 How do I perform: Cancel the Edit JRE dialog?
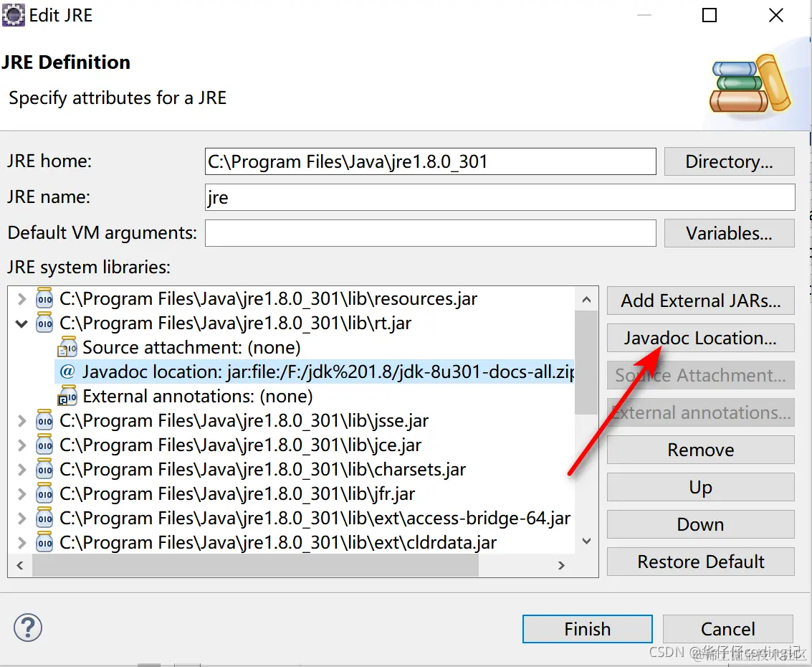727,629
